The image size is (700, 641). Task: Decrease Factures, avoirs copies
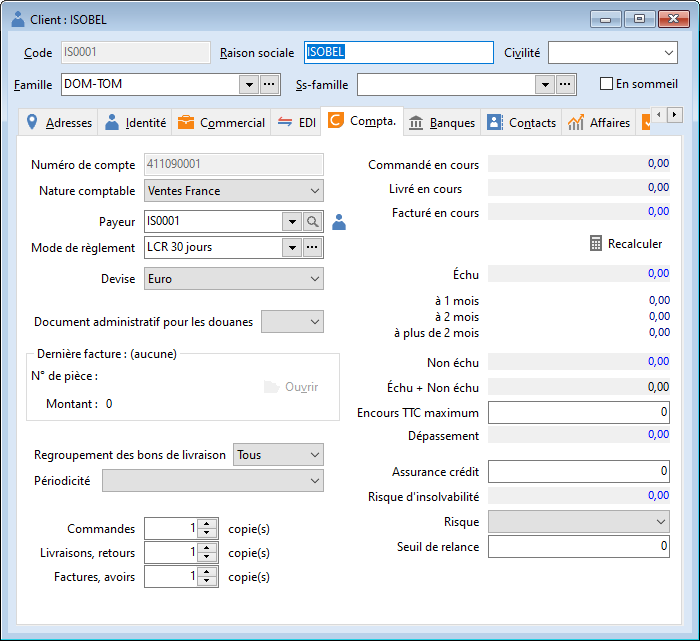pos(206,581)
